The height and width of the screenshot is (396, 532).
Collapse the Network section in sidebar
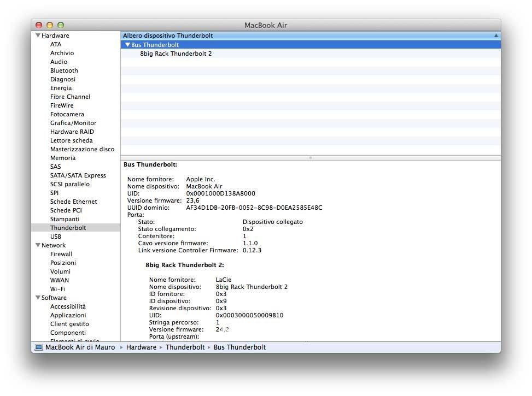pyautogui.click(x=38, y=245)
